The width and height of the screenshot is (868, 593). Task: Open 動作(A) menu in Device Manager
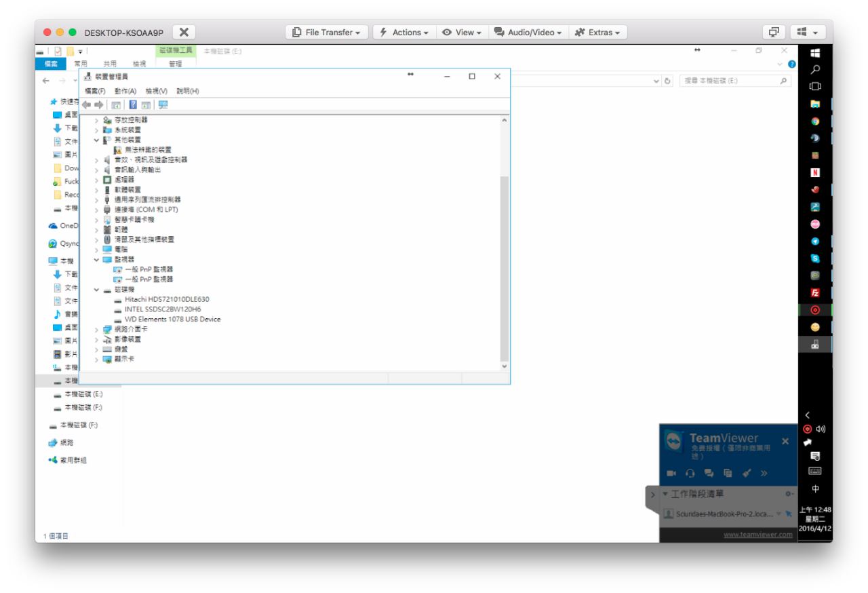coord(125,91)
